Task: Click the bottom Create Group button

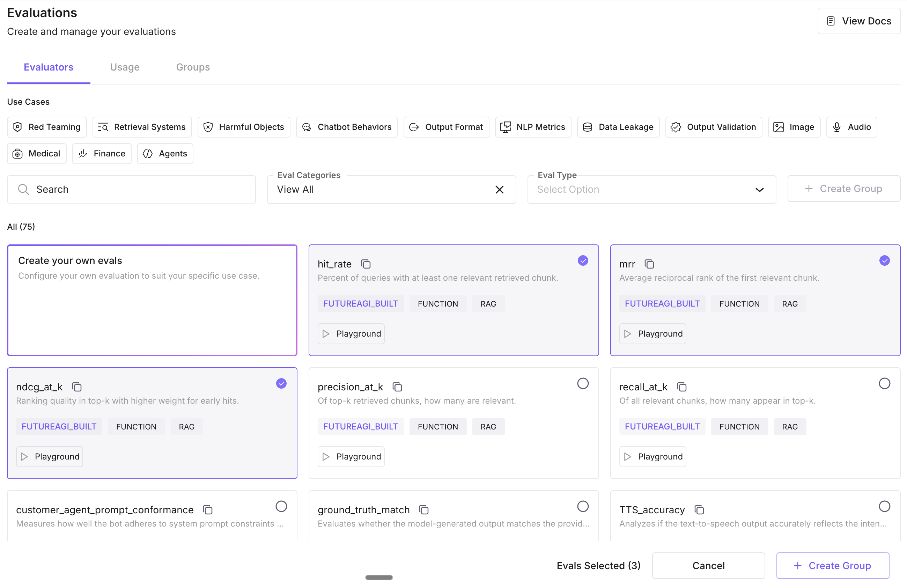Action: [x=832, y=566]
